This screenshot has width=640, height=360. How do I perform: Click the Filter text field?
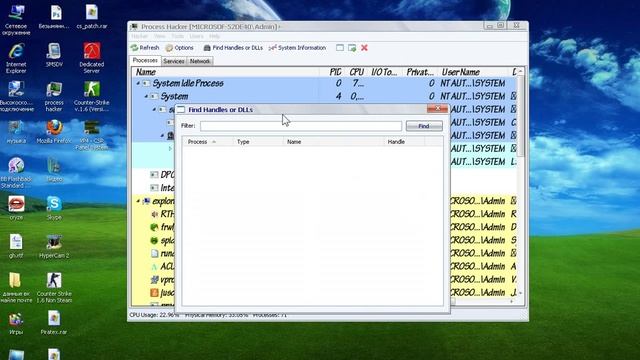tap(301, 126)
